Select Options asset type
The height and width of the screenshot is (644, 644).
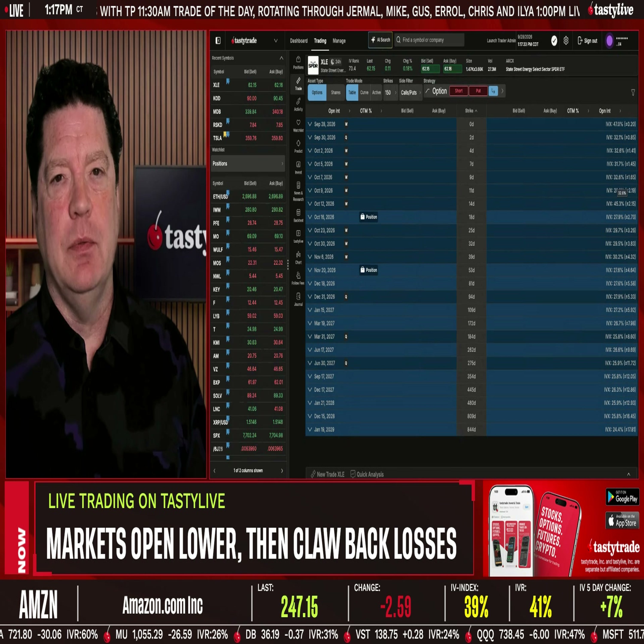click(x=317, y=92)
